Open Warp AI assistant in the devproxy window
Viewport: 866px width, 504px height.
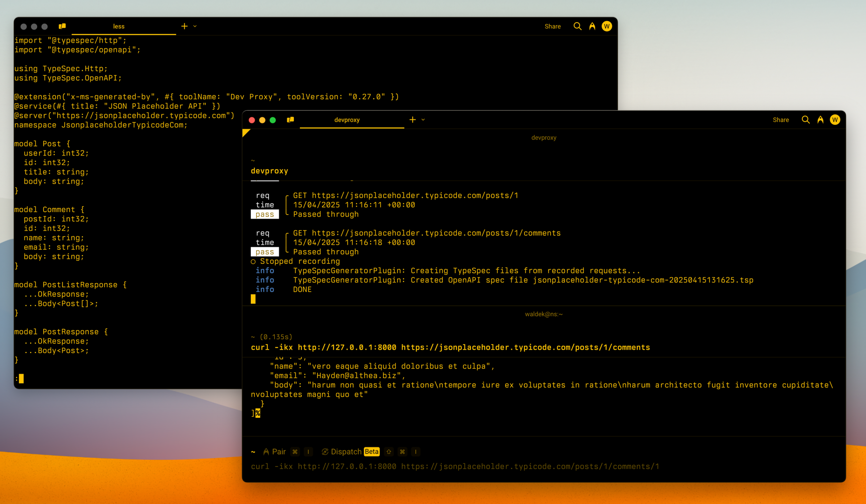click(820, 120)
